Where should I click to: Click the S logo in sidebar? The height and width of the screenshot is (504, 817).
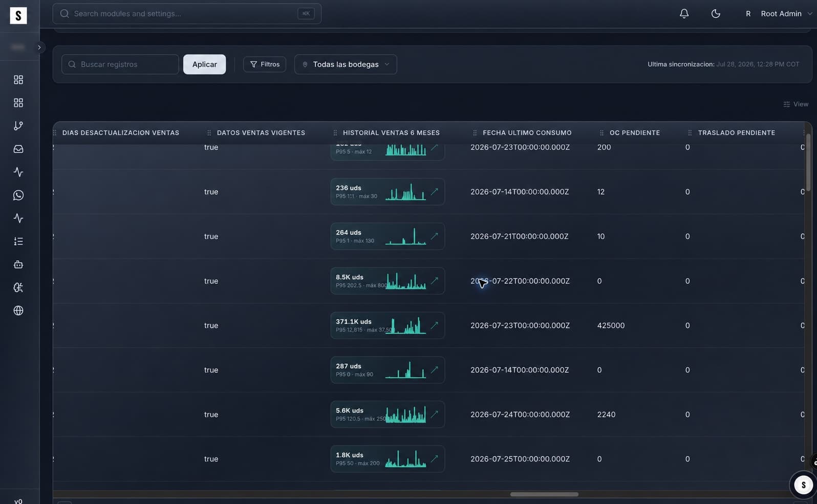pyautogui.click(x=18, y=15)
